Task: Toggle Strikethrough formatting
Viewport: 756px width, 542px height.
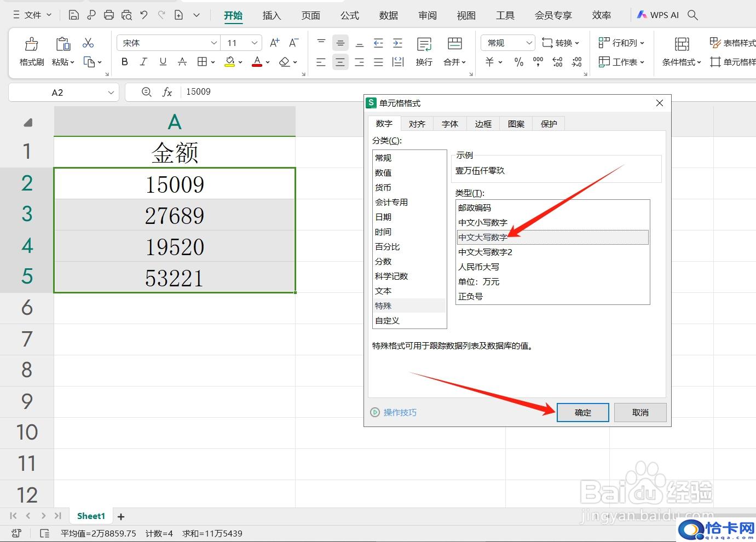Action: [x=182, y=62]
